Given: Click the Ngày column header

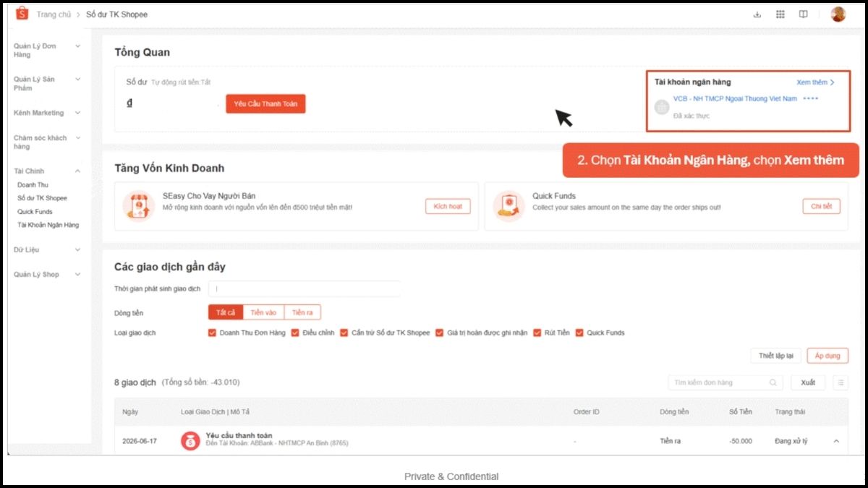Looking at the screenshot, I should click(x=130, y=411).
